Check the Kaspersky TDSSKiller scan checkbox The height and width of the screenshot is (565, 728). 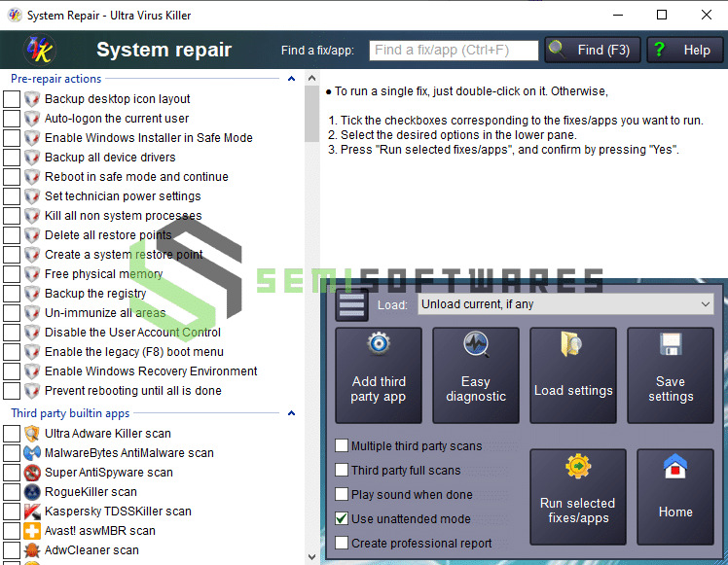[12, 512]
